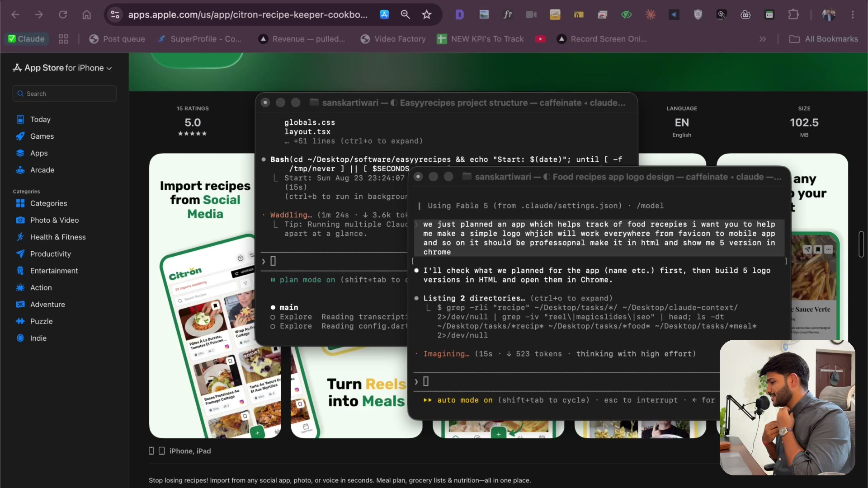Open the SuperProfile bookmark
This screenshot has width=868, height=488.
pyautogui.click(x=199, y=39)
